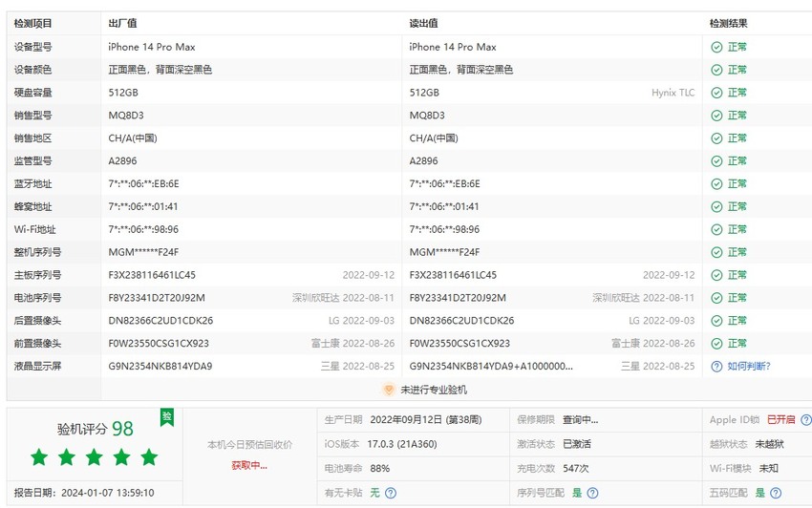This screenshot has width=812, height=508.
Task: Click the Hynix TLC label
Action: [673, 93]
